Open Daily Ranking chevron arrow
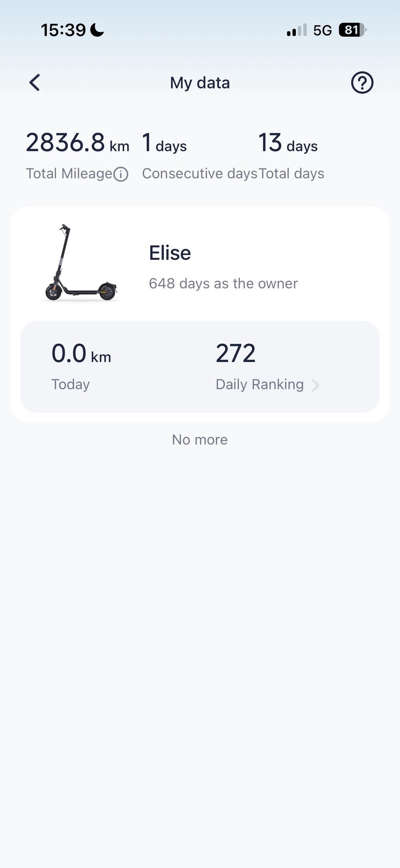 point(315,385)
